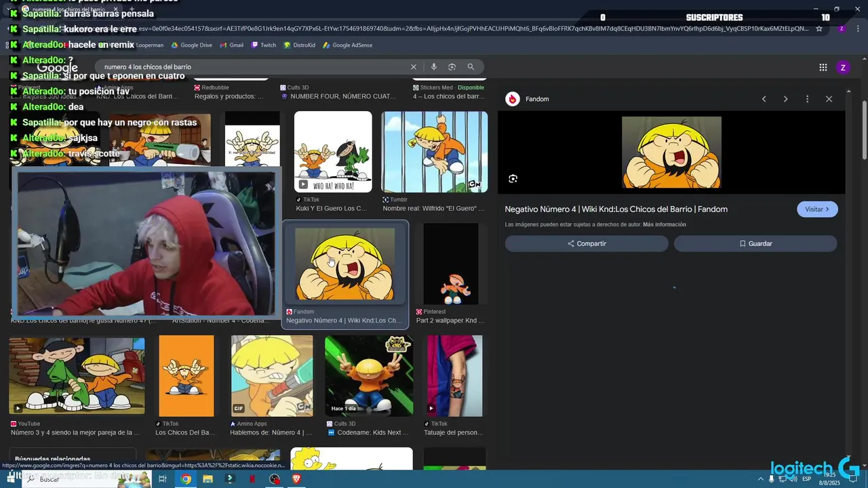Open the Stickers Med 4 – Los chicos result
Image resolution: width=868 pixels, height=488 pixels.
pos(449,92)
